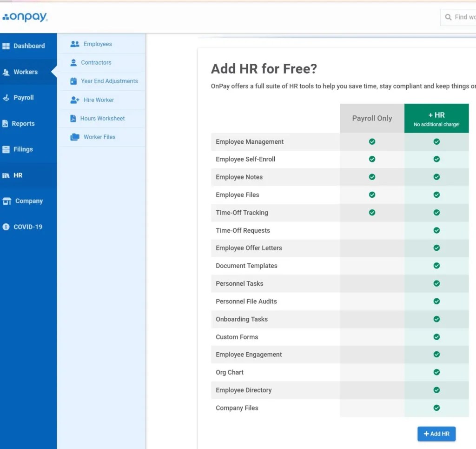The image size is (476, 449).
Task: Click the Dashboard grid icon
Action: click(x=6, y=46)
